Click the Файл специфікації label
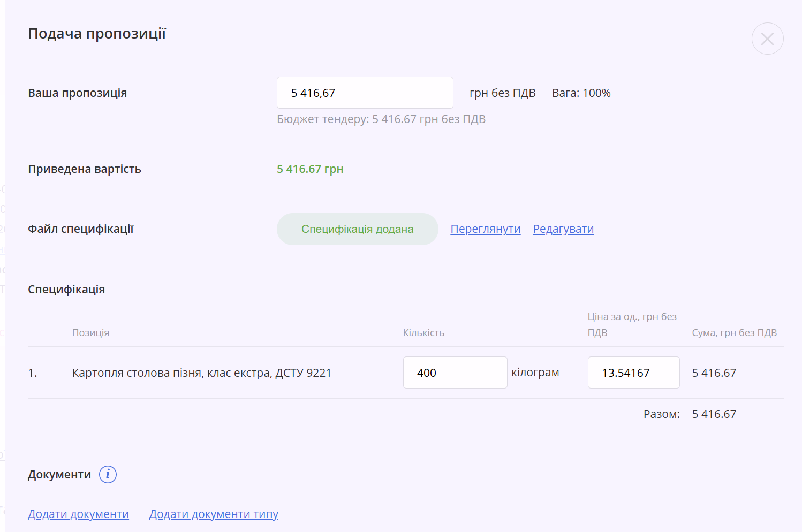 (81, 229)
